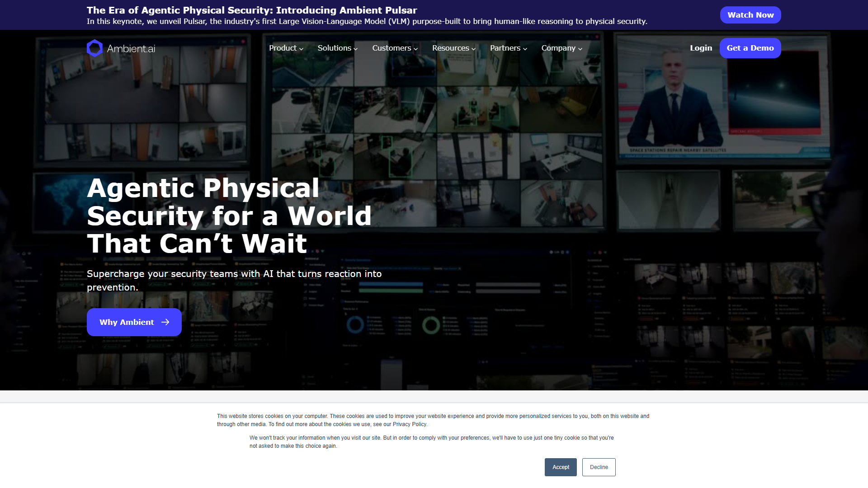Expand the Customers dropdown menu
This screenshot has width=868, height=488.
[x=395, y=48]
